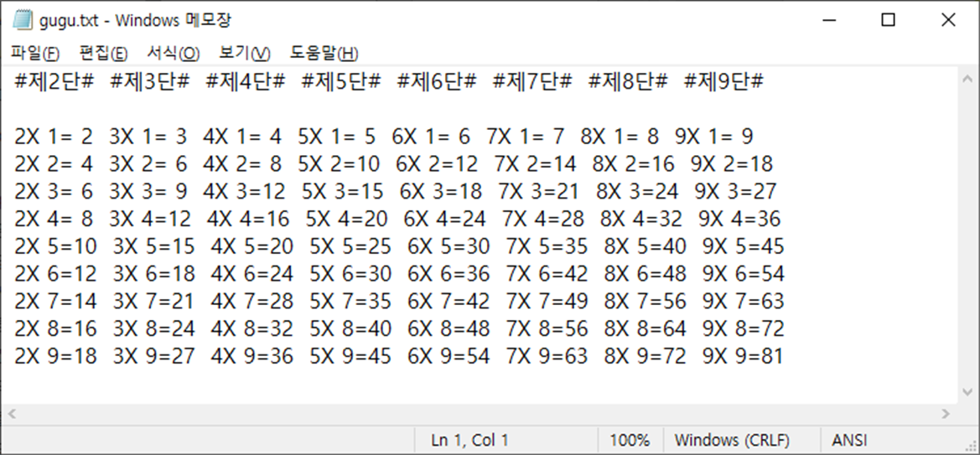Image resolution: width=980 pixels, height=455 pixels.
Task: Open the 편집(E) menu
Action: (104, 53)
